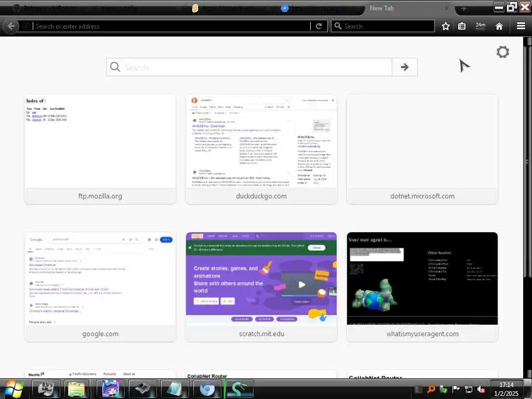Click the magnifier icon in the page search field

coord(115,67)
